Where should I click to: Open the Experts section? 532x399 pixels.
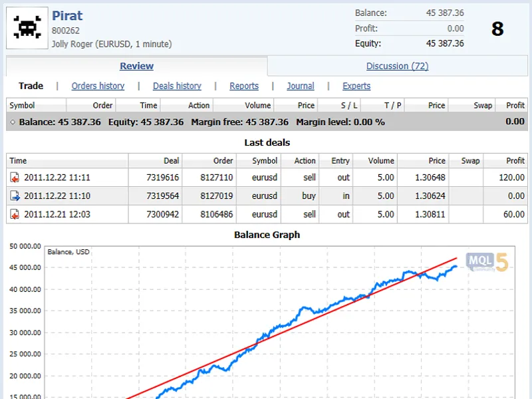356,86
